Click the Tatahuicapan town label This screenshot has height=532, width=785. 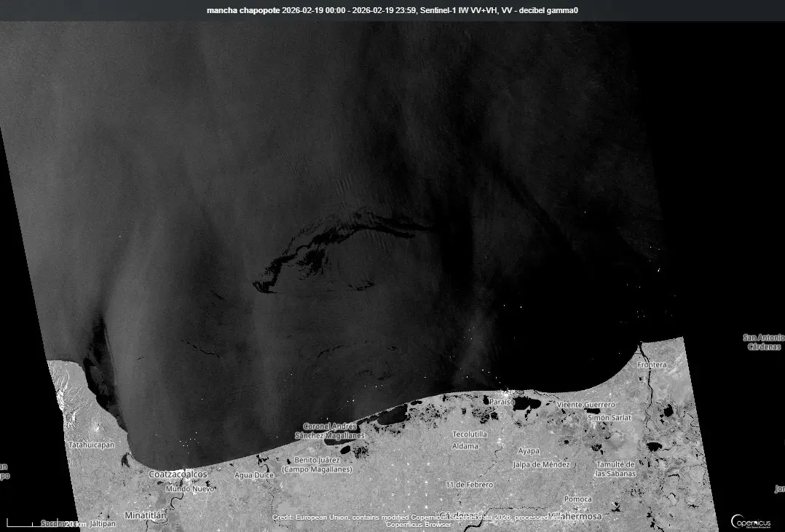point(91,444)
